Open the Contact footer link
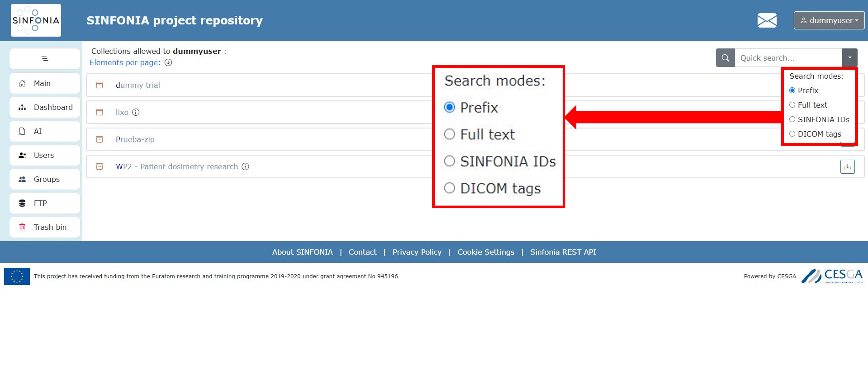The image size is (868, 390). (x=362, y=252)
